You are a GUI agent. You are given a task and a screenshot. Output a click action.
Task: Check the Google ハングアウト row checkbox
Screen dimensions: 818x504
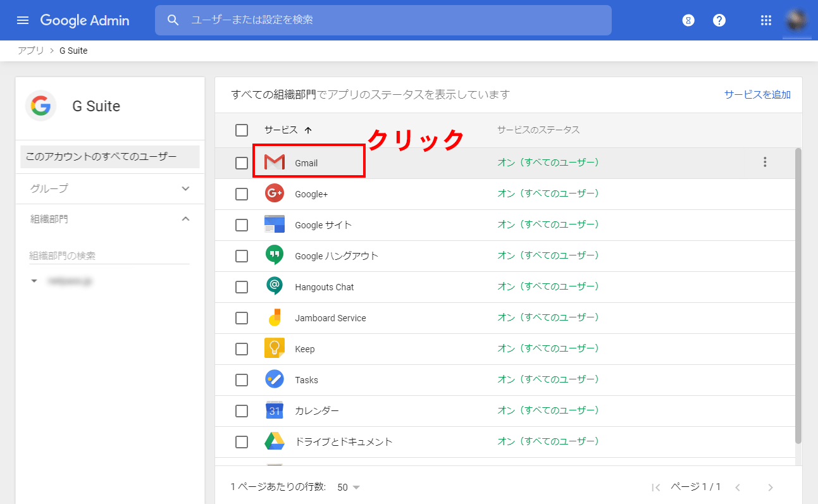pyautogui.click(x=242, y=255)
